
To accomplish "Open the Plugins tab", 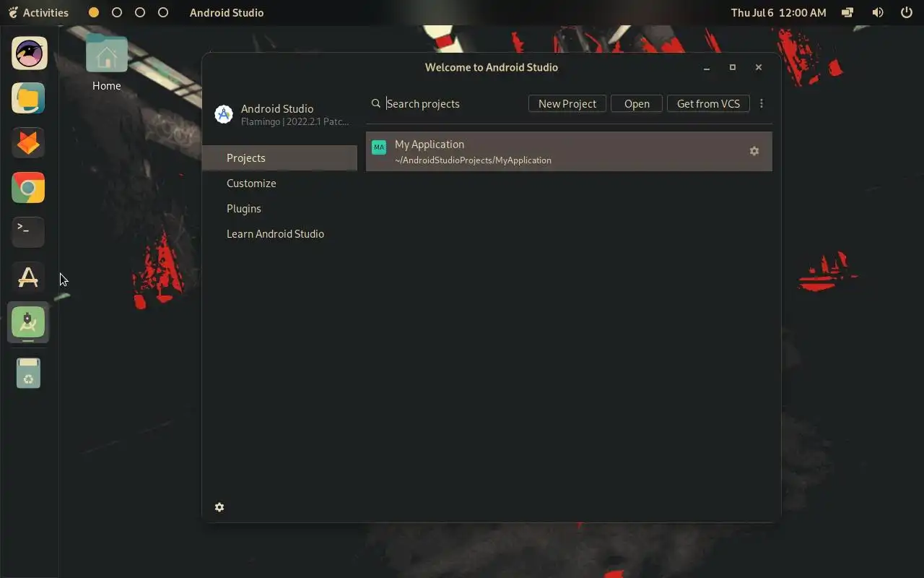I will (x=279, y=208).
